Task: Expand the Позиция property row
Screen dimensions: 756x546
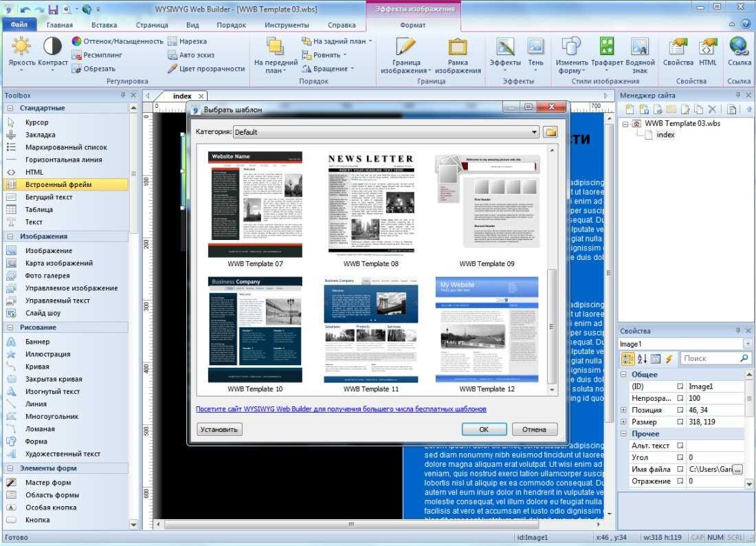Action: click(x=623, y=410)
